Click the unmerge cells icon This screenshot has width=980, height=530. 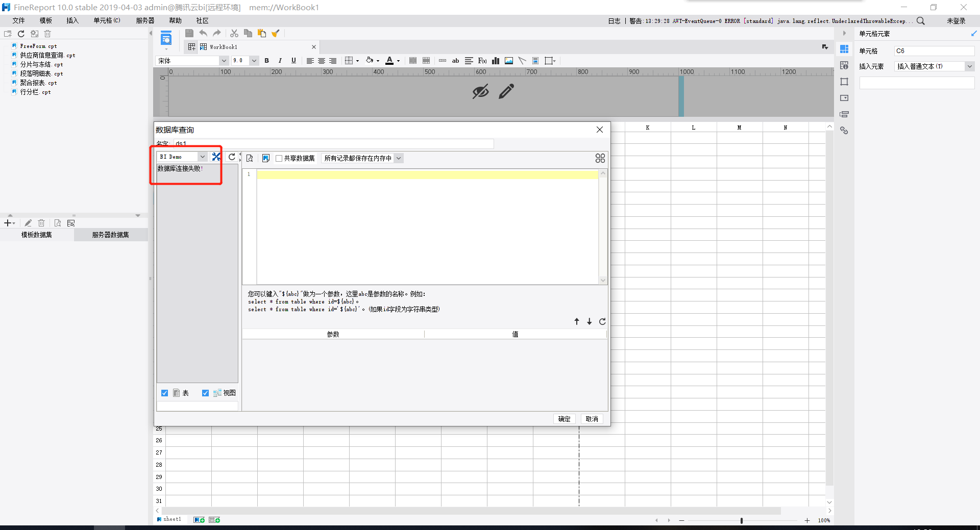[426, 61]
